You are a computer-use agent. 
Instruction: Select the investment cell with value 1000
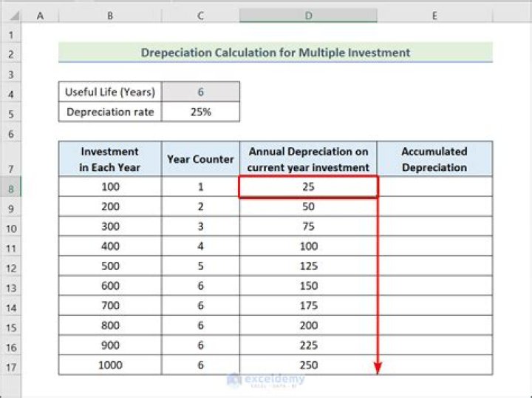(110, 365)
